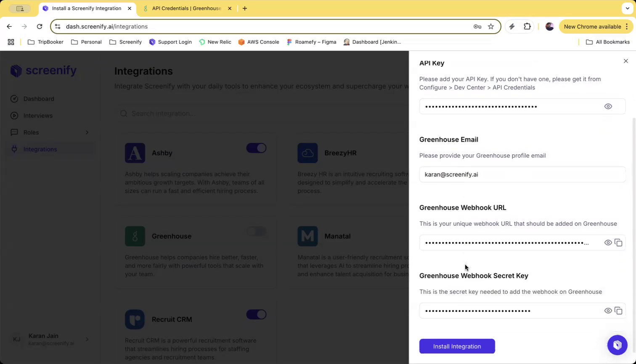636x364 pixels.
Task: Close the Install a Screenify Integration tab
Action: point(130,8)
